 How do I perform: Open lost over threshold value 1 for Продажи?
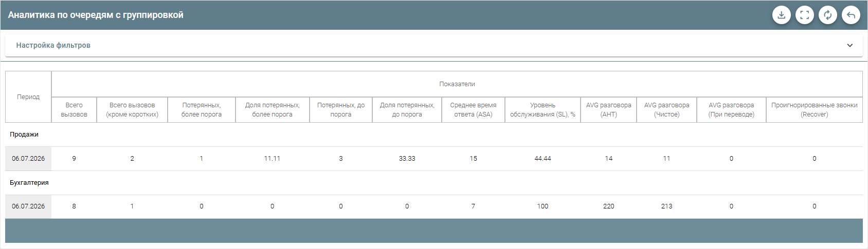202,159
